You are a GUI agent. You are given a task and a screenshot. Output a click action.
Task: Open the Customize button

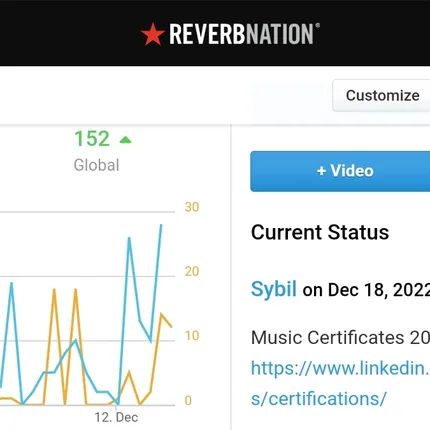click(x=381, y=95)
